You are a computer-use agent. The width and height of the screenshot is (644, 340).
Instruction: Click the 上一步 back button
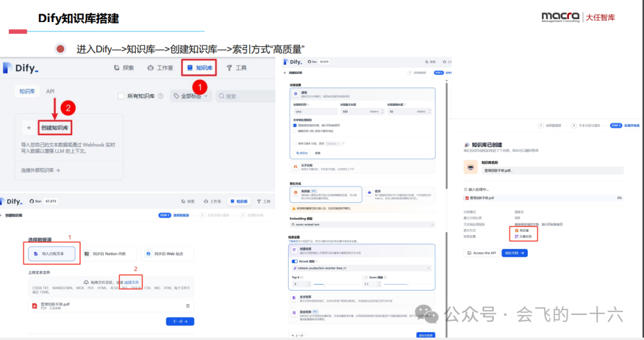pos(298,335)
